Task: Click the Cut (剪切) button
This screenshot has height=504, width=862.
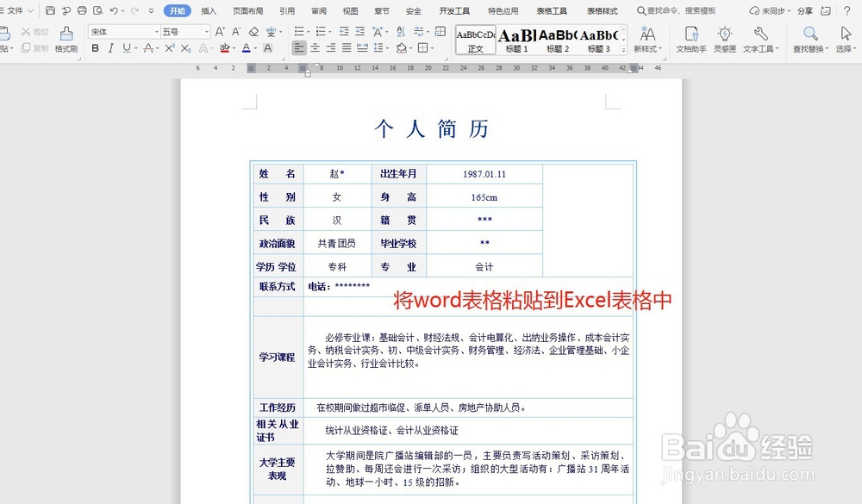Action: (x=35, y=32)
